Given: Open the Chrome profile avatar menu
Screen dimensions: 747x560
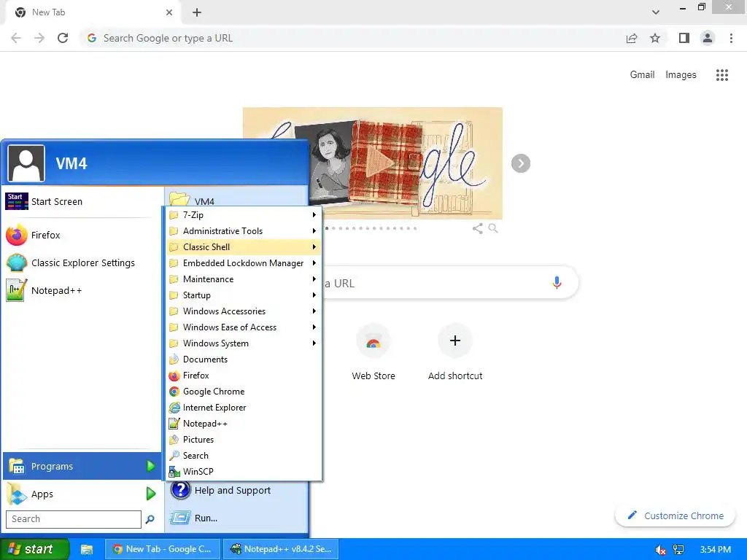Looking at the screenshot, I should [x=708, y=38].
